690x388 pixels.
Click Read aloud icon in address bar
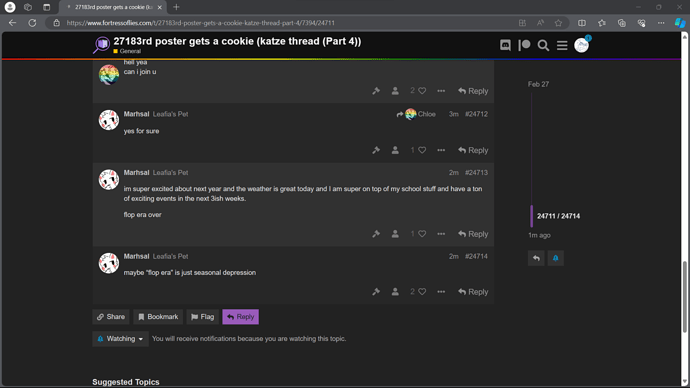540,23
